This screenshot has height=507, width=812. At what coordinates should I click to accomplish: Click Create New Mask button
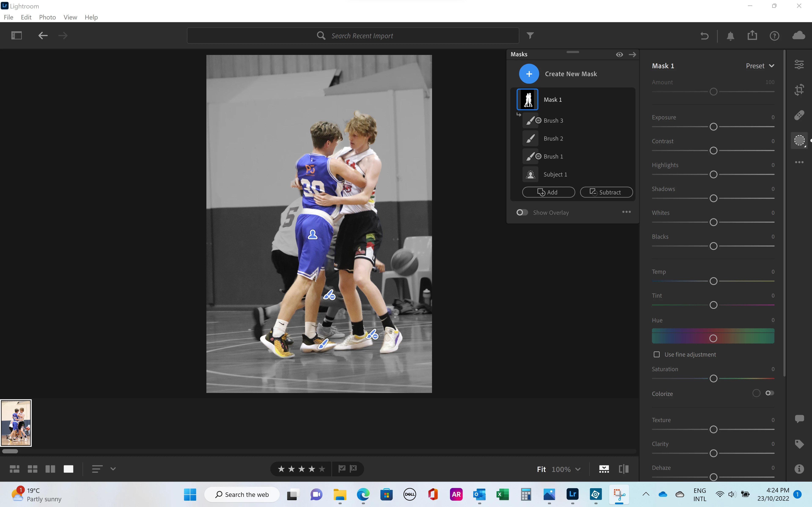coord(529,74)
